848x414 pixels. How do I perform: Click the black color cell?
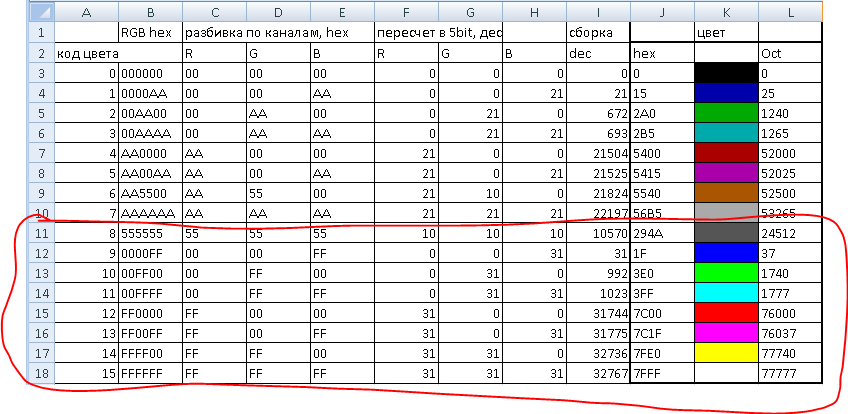pyautogui.click(x=725, y=73)
